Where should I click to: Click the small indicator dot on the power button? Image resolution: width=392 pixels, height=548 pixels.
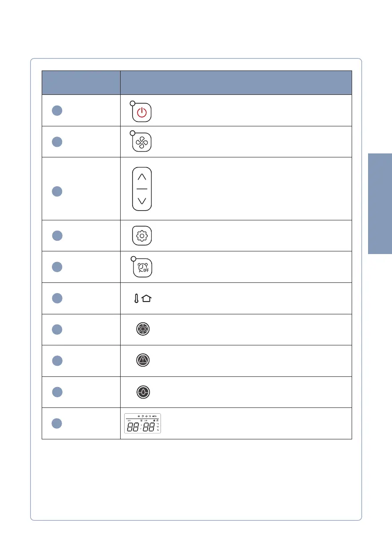coord(132,103)
